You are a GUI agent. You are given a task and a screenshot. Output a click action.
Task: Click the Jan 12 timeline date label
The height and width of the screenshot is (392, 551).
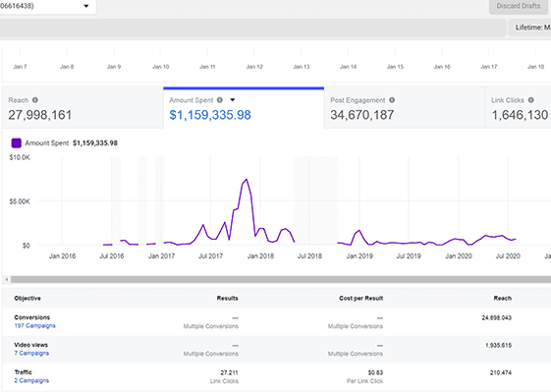coord(254,67)
